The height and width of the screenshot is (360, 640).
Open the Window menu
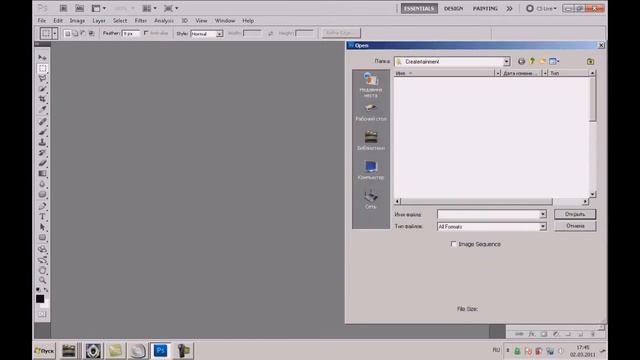225,20
